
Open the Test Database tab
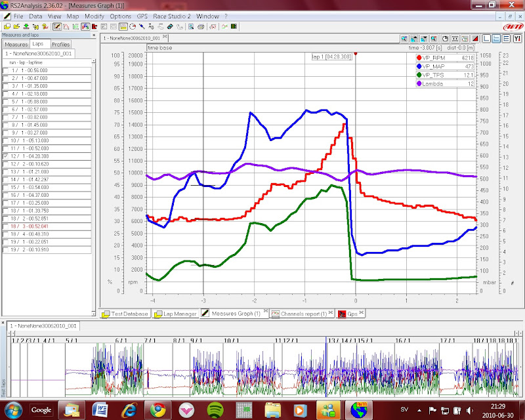[125, 314]
